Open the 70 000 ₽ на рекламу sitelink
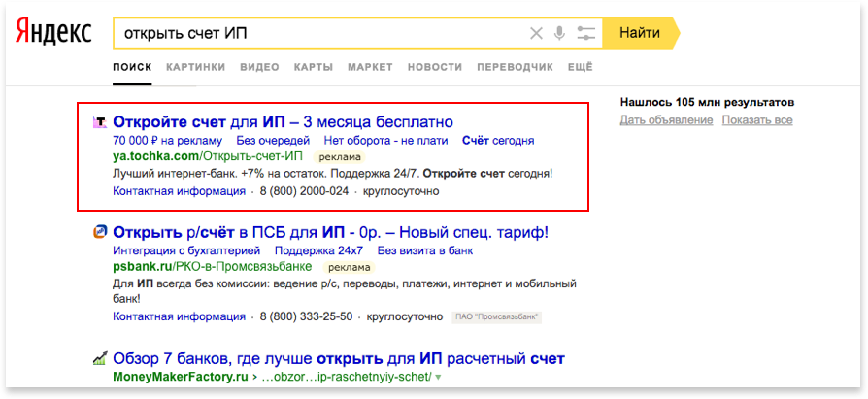 tap(167, 141)
